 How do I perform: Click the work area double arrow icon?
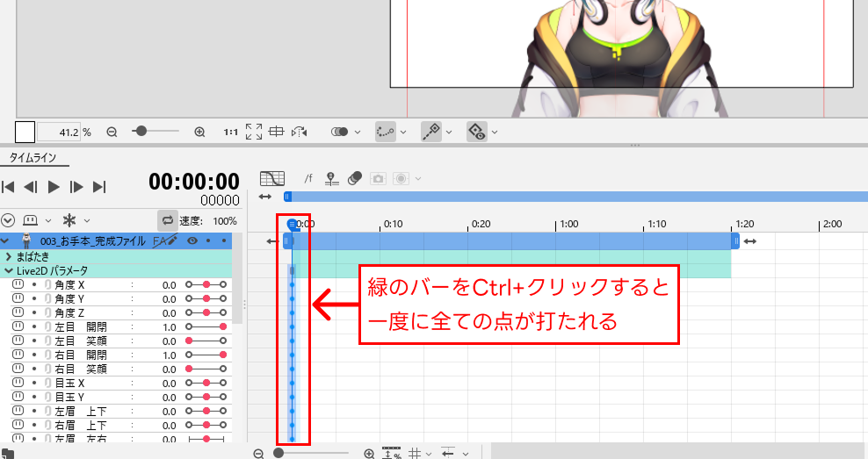[x=265, y=197]
